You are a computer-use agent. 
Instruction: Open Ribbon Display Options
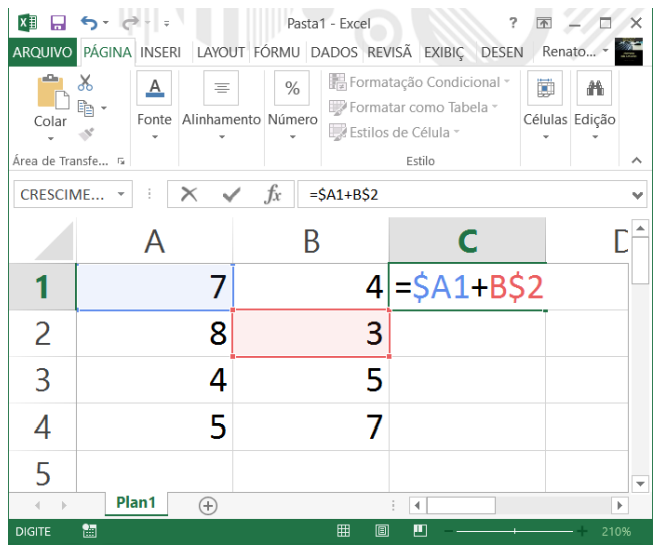click(543, 23)
